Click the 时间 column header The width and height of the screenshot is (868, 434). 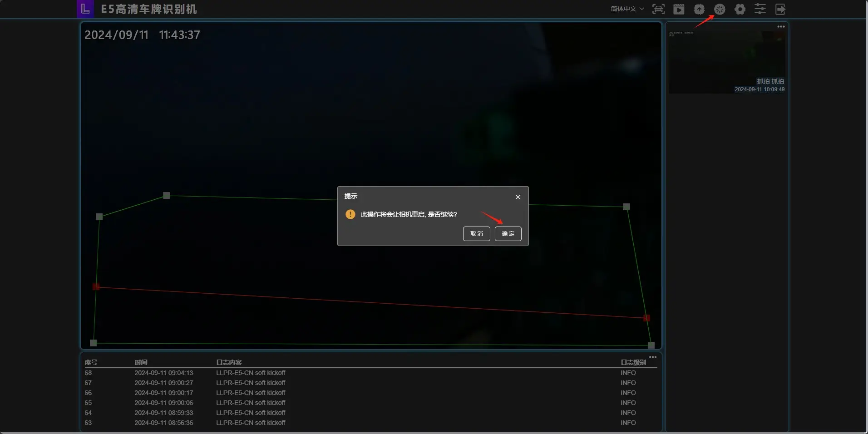click(x=141, y=362)
